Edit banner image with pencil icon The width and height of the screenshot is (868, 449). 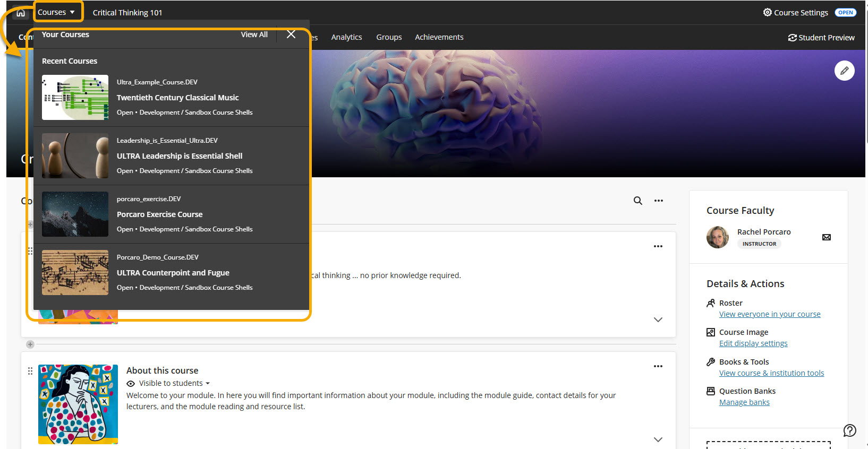click(x=844, y=71)
